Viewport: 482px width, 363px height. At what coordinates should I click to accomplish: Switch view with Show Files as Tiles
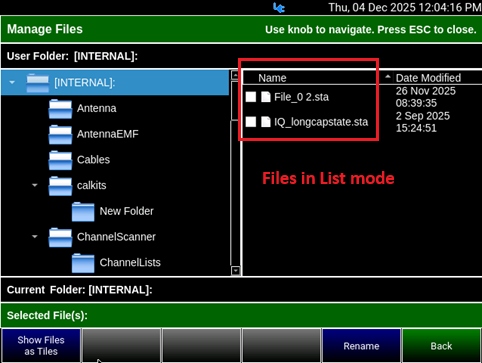click(x=41, y=346)
